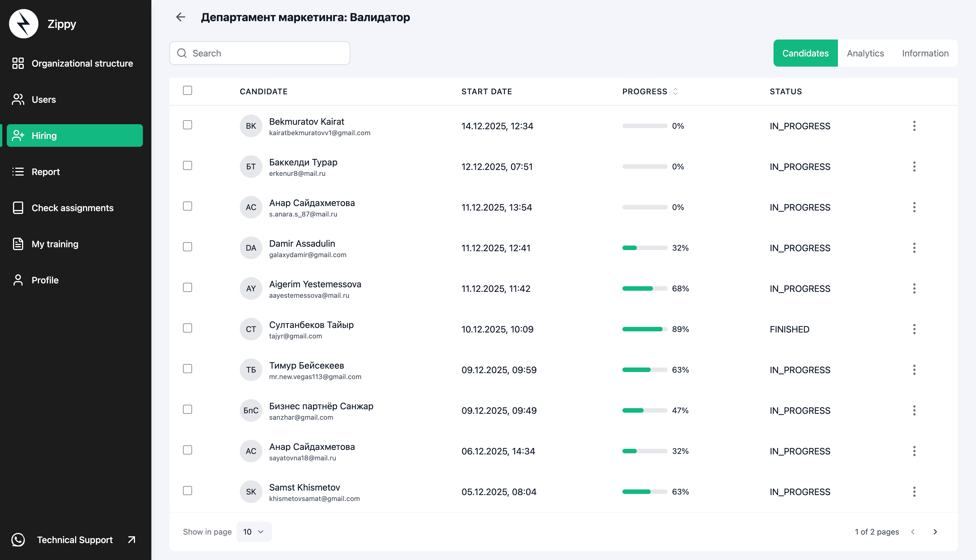Image resolution: width=976 pixels, height=560 pixels.
Task: Open the Report section
Action: click(45, 172)
